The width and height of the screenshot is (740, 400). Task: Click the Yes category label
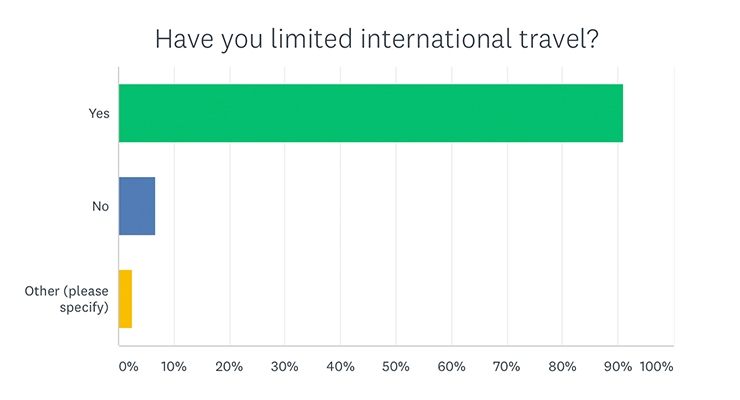(99, 114)
